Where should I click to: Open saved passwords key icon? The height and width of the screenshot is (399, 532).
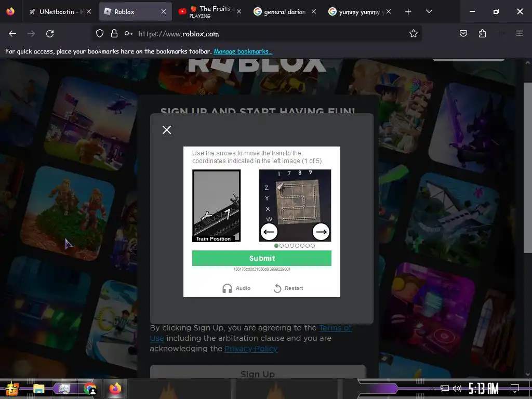129,34
